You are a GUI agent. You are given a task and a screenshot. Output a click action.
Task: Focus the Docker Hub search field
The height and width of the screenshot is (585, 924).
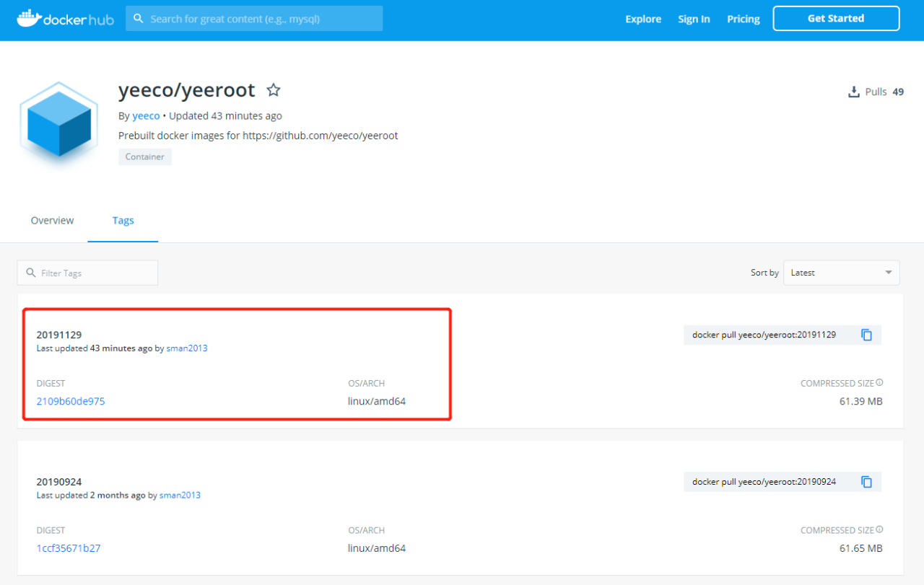pos(254,19)
